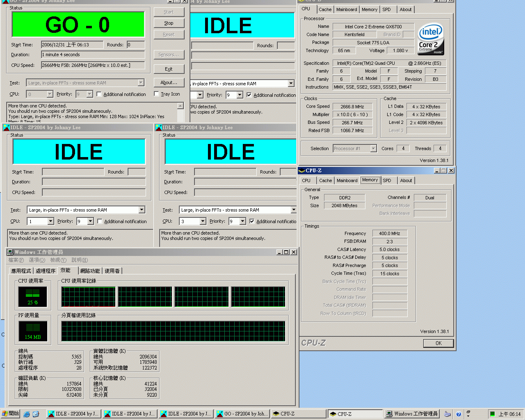
Task: Open CPU dropdown showing 1
Action: tap(50, 221)
